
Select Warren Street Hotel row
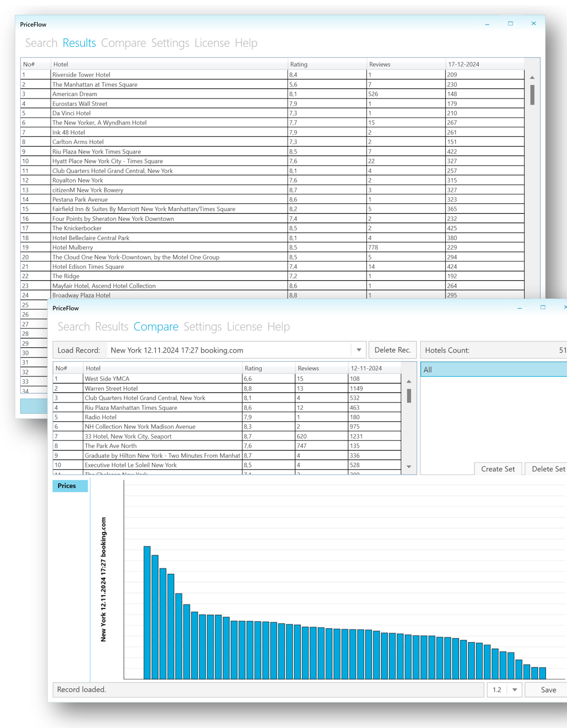point(227,388)
